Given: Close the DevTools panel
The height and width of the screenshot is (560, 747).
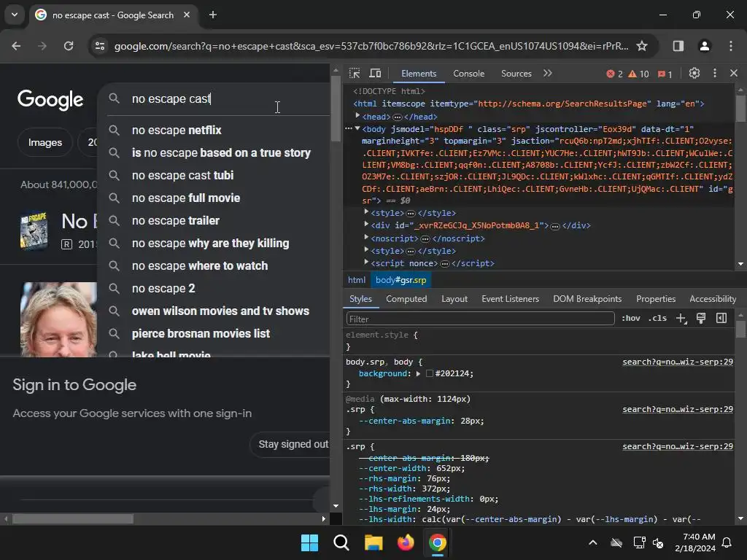Looking at the screenshot, I should (734, 74).
